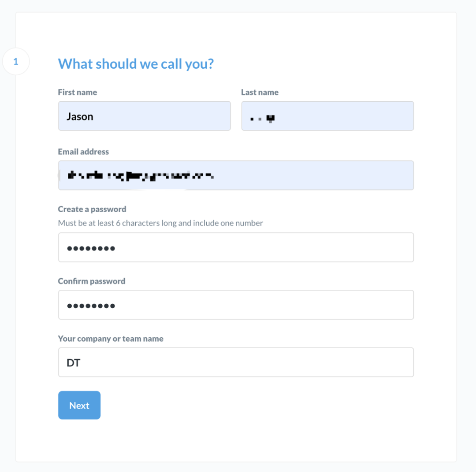Focus the company or team name field
The width and height of the screenshot is (476, 472).
pyautogui.click(x=236, y=362)
